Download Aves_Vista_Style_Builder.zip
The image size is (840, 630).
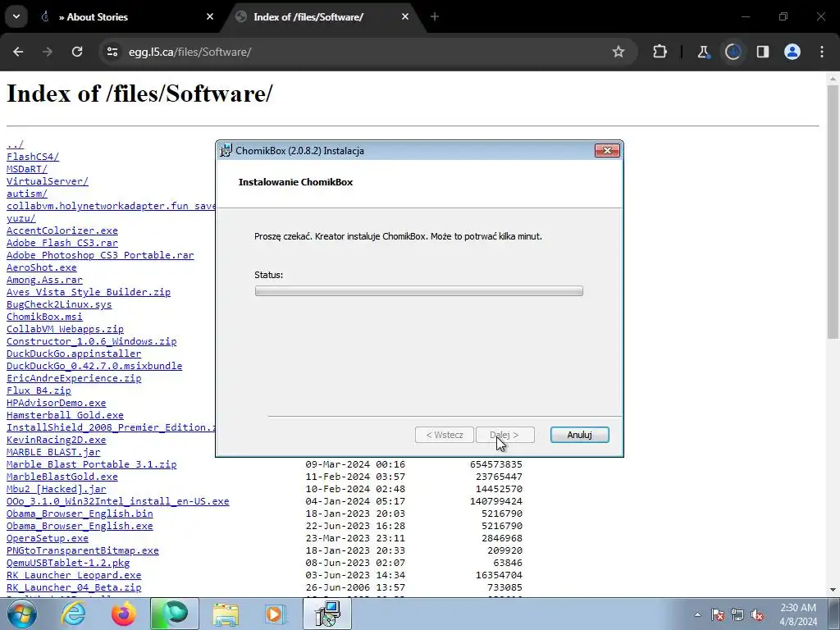point(89,292)
